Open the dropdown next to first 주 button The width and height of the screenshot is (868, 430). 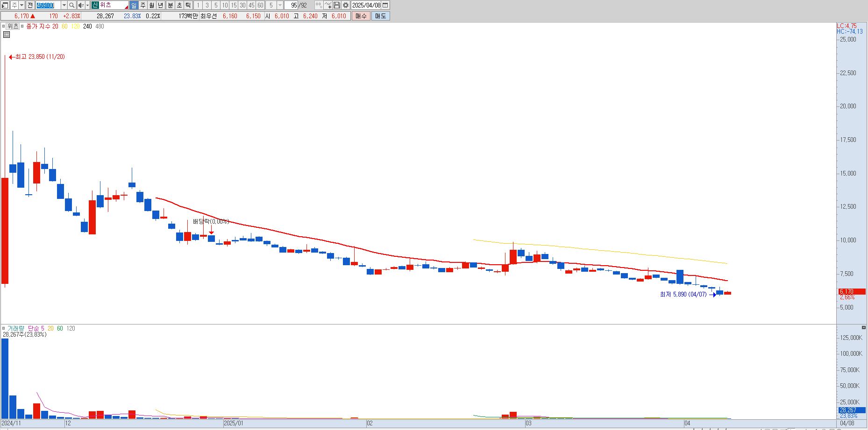[21, 5]
